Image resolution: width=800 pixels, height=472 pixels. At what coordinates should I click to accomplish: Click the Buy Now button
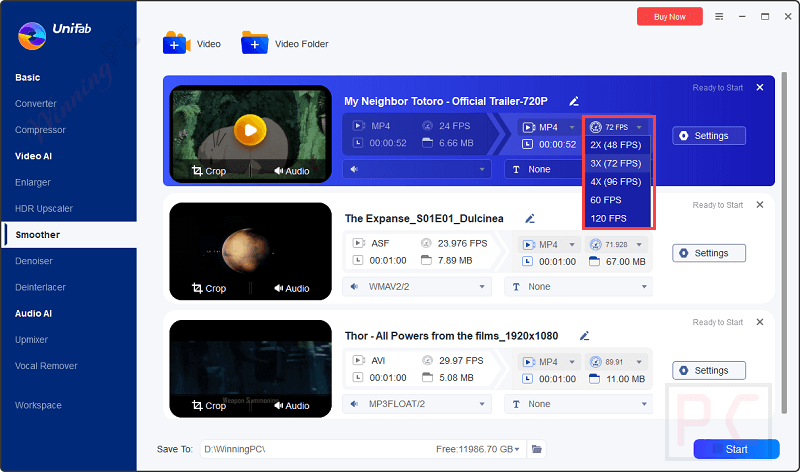[669, 17]
